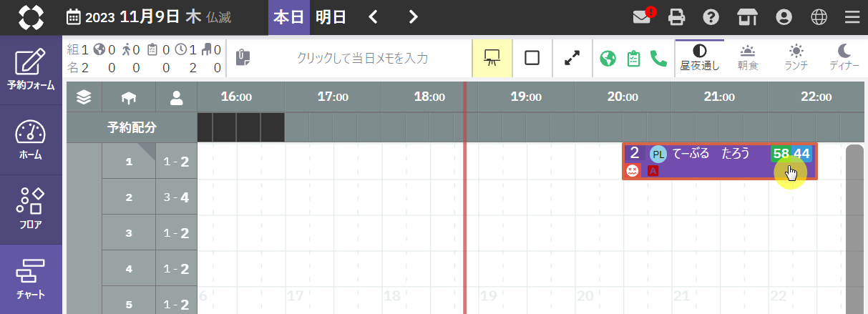Click the 予約配分 row label
This screenshot has width=868, height=314.
pos(132,128)
